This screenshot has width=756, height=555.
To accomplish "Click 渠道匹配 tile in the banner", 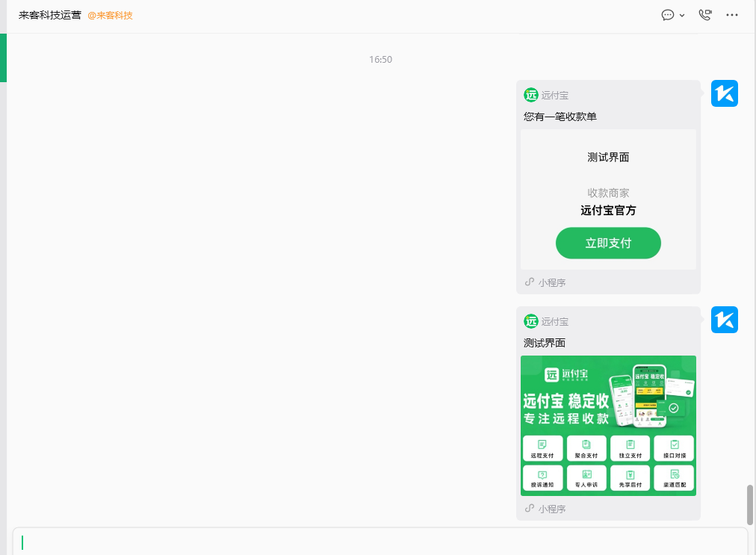I will [674, 478].
